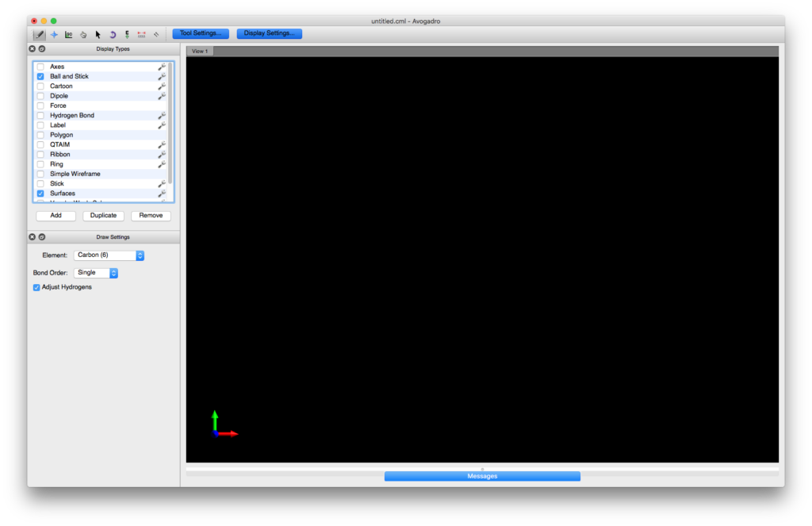This screenshot has height=526, width=812.
Task: Click the Duplicate button
Action: click(x=103, y=216)
